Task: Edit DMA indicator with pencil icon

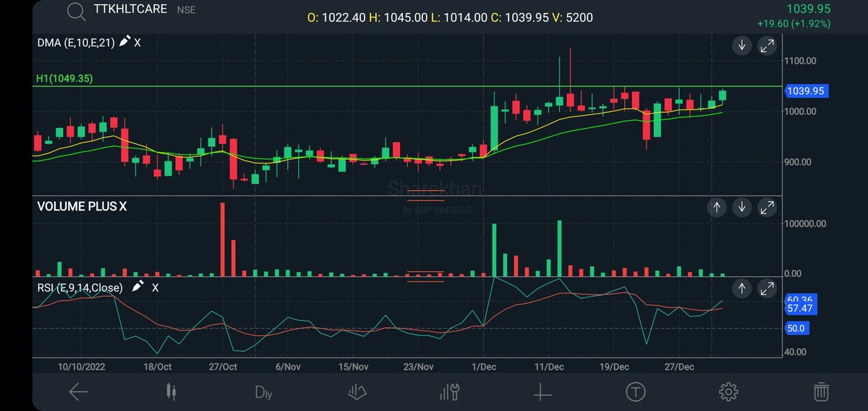Action: tap(124, 42)
